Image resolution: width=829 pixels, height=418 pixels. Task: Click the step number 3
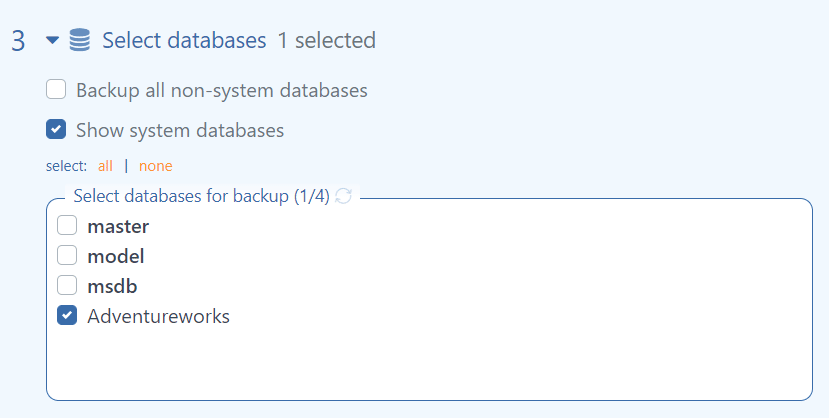tap(18, 41)
